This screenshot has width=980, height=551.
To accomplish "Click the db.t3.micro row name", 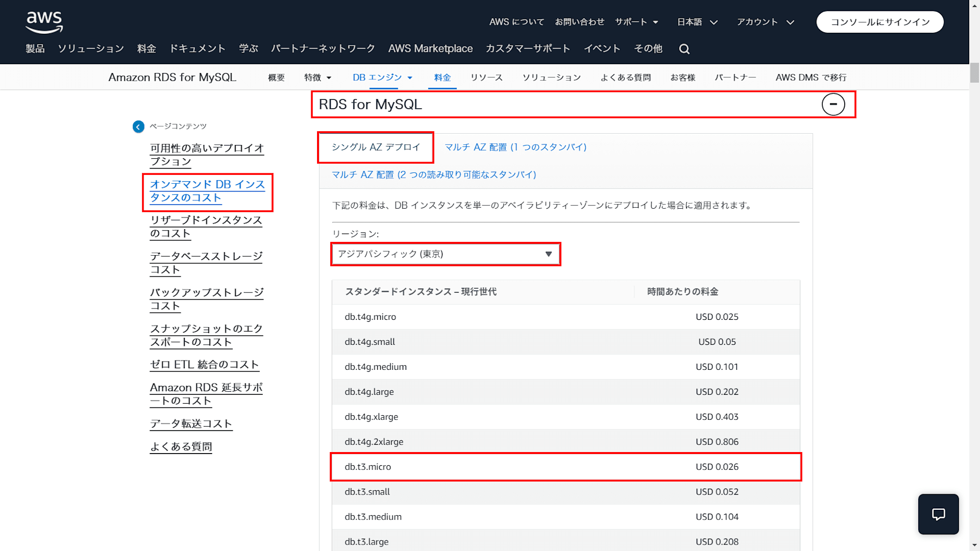I will pos(368,467).
